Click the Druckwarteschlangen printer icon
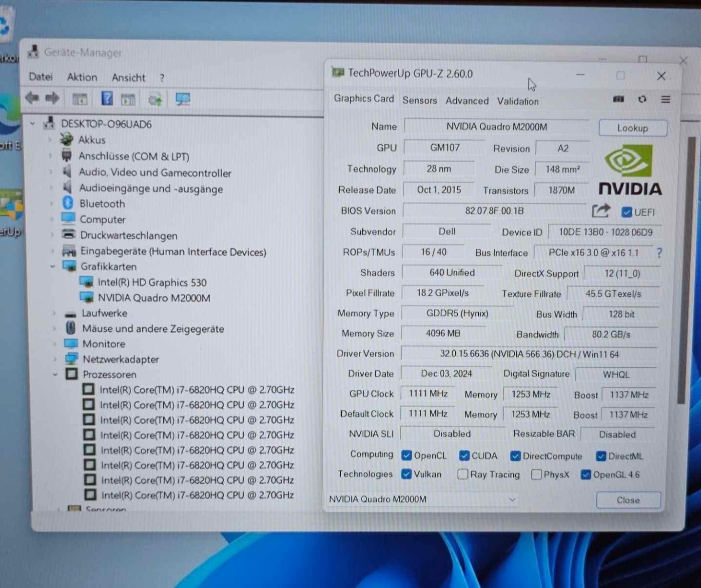 pyautogui.click(x=69, y=235)
